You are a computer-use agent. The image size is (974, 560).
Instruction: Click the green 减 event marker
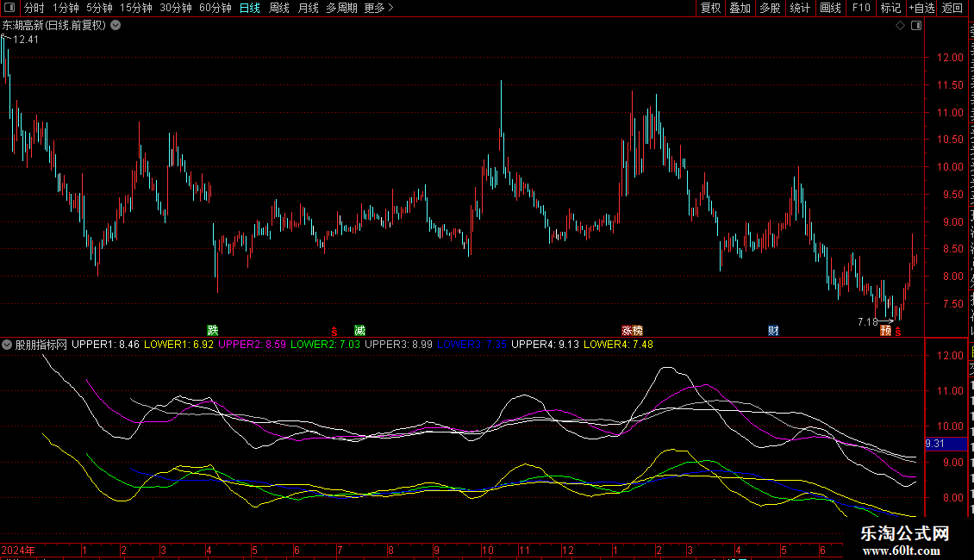point(359,330)
